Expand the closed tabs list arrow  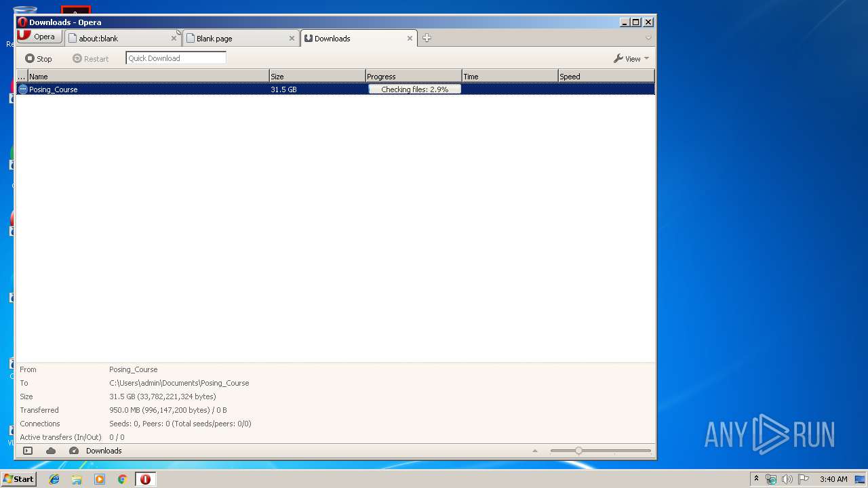(x=648, y=38)
